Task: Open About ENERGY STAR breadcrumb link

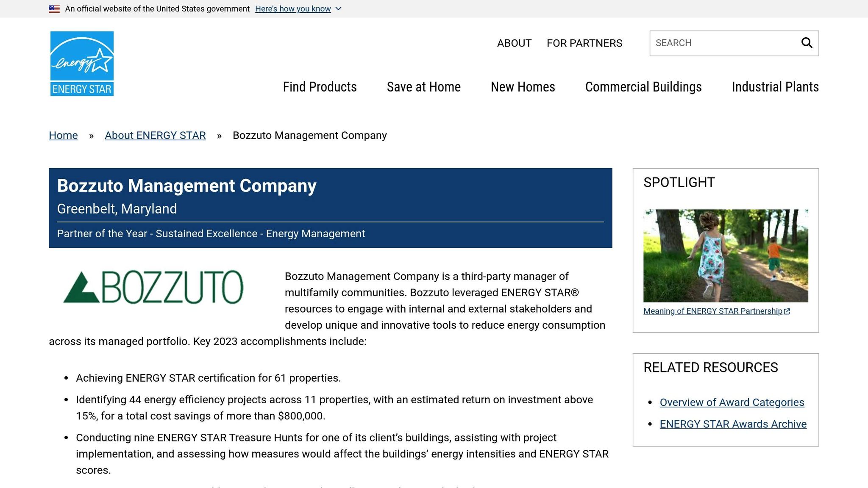Action: click(x=155, y=136)
